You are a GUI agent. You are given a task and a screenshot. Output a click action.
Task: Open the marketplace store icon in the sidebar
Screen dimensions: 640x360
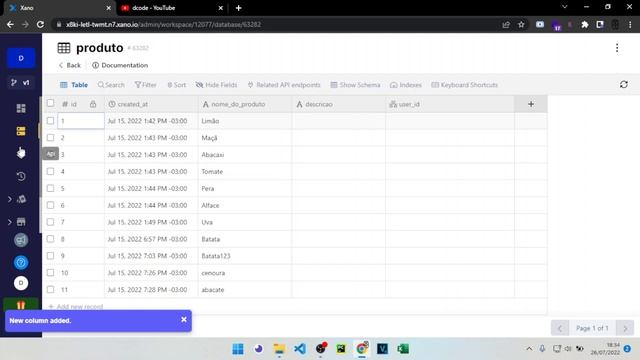click(x=21, y=222)
